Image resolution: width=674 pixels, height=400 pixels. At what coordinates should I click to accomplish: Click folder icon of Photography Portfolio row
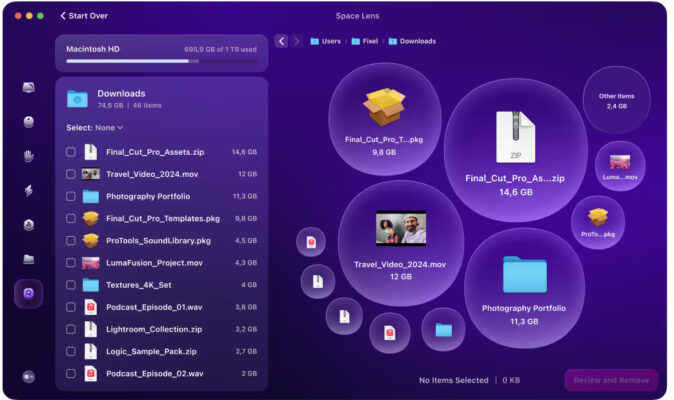click(91, 196)
